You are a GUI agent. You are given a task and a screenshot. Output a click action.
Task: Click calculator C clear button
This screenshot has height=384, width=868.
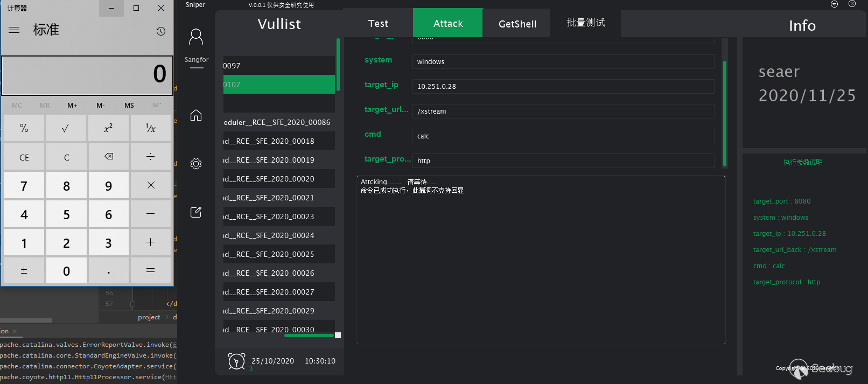pos(66,157)
